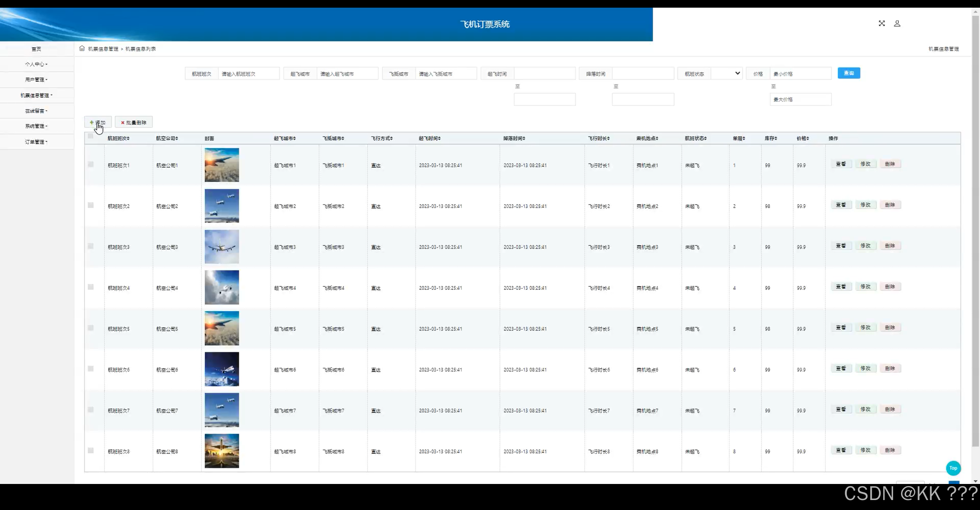Expand the 个人中心 sidebar menu
This screenshot has height=510, width=980.
click(36, 64)
